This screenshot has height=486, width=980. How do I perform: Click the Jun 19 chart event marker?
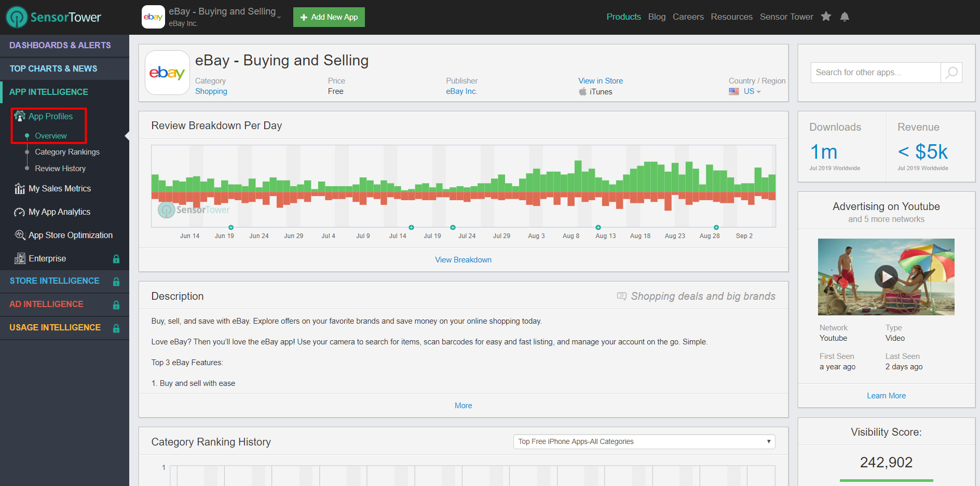pos(231,228)
